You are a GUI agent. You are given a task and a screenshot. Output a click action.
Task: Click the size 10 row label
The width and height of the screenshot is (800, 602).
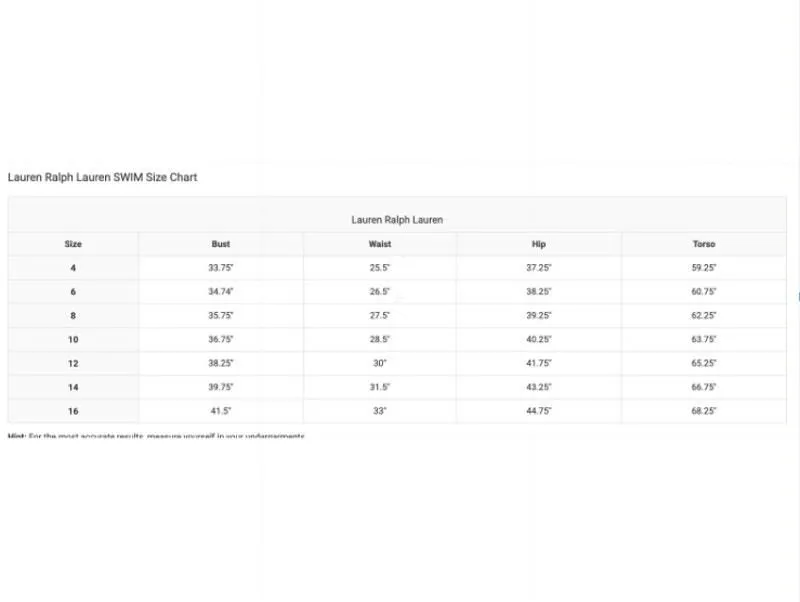pyautogui.click(x=73, y=339)
